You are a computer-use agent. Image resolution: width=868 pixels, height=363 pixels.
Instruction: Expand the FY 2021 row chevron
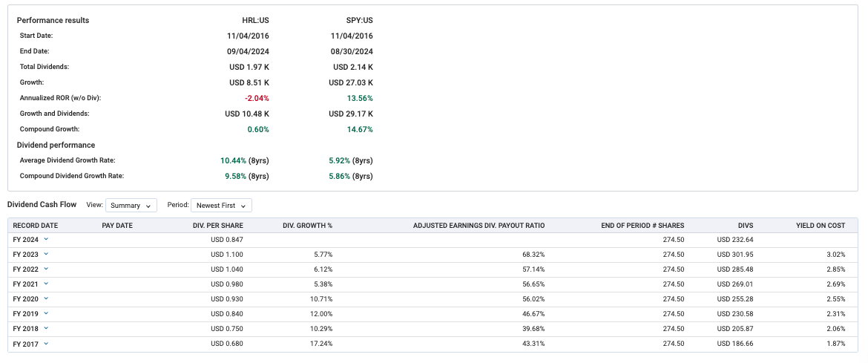[45, 284]
